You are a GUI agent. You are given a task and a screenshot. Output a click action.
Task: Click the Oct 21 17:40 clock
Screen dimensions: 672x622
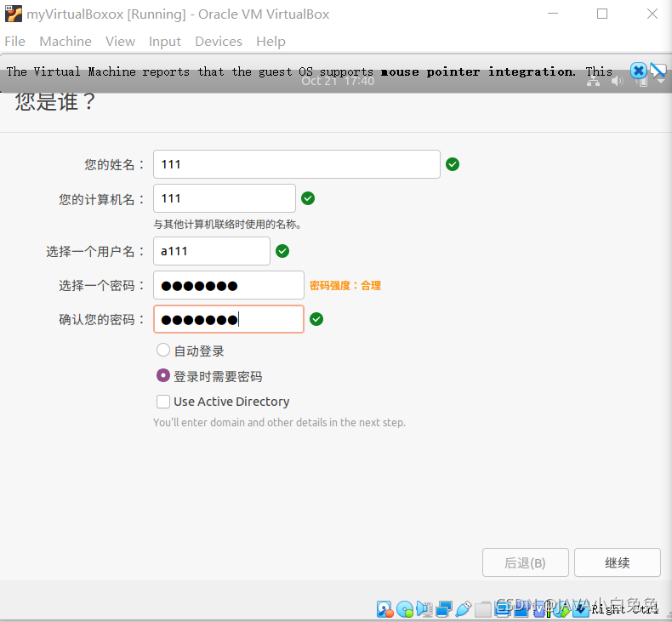(x=338, y=81)
